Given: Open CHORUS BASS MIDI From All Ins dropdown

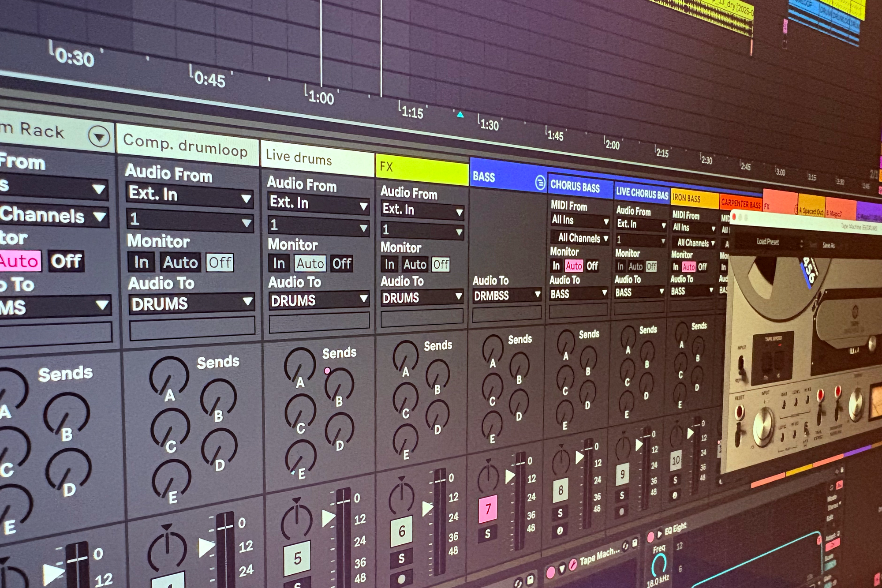Looking at the screenshot, I should (579, 220).
